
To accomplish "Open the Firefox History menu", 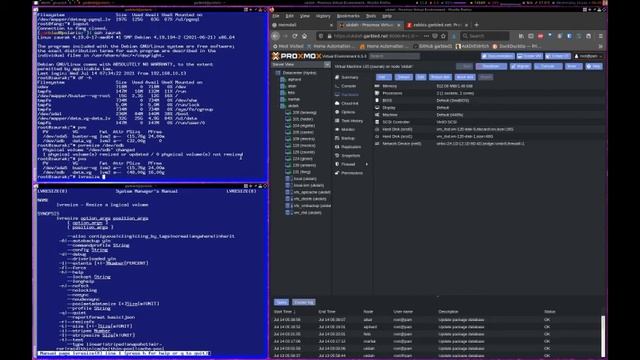I will (x=323, y=16).
